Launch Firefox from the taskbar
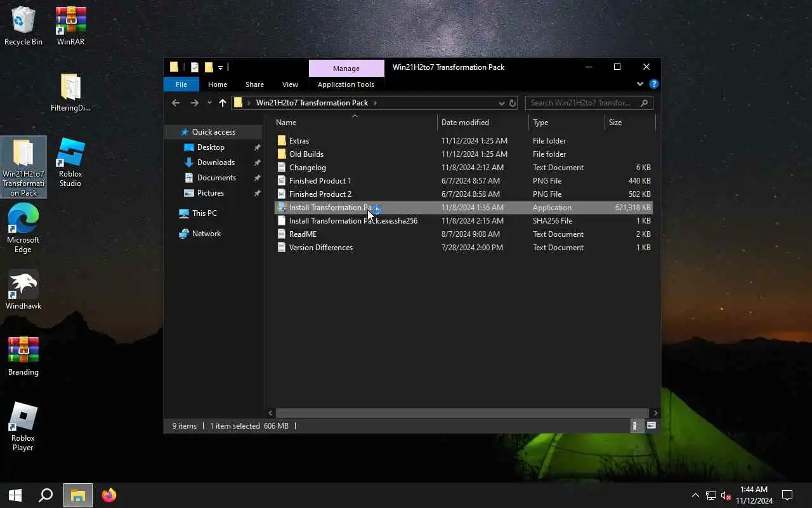 (109, 495)
